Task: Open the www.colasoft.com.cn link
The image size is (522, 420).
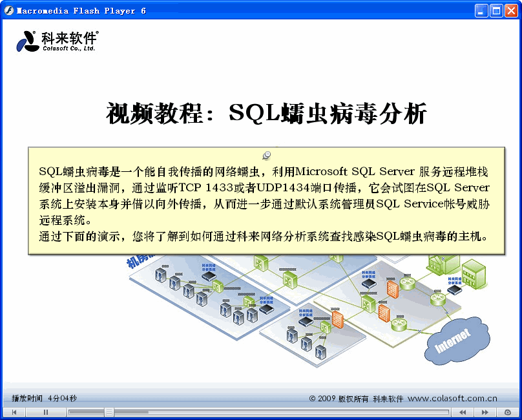Action: (455, 398)
